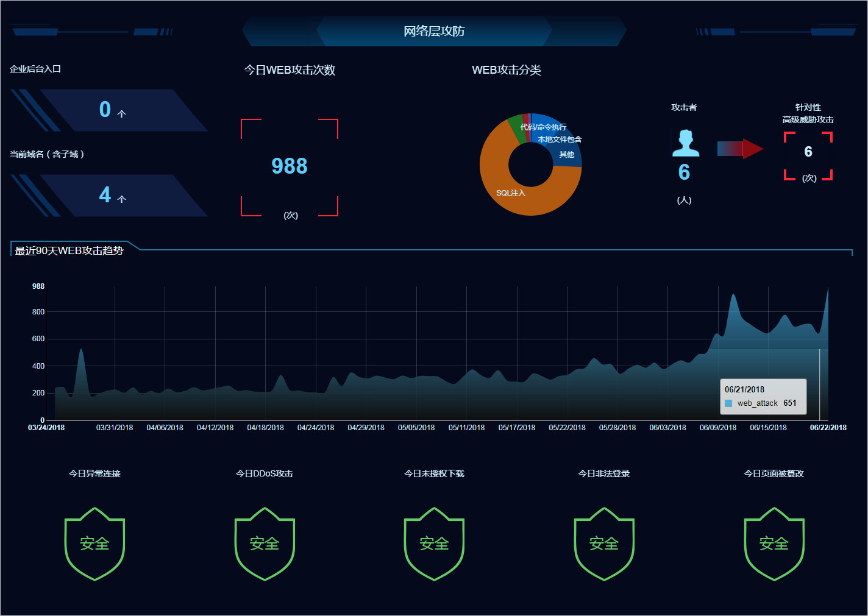Open the 今日非法登录 shield status
This screenshot has width=868, height=616.
coord(604,543)
